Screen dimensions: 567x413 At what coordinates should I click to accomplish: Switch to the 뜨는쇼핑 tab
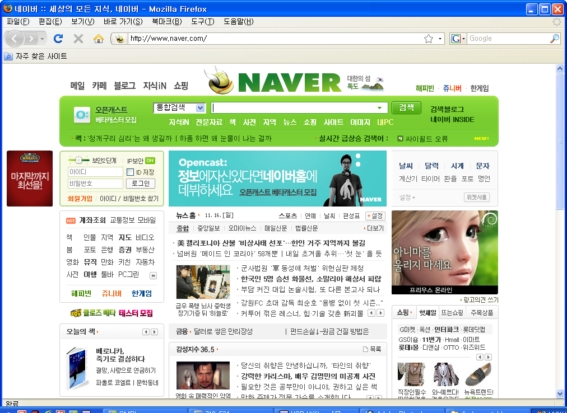tap(452, 313)
